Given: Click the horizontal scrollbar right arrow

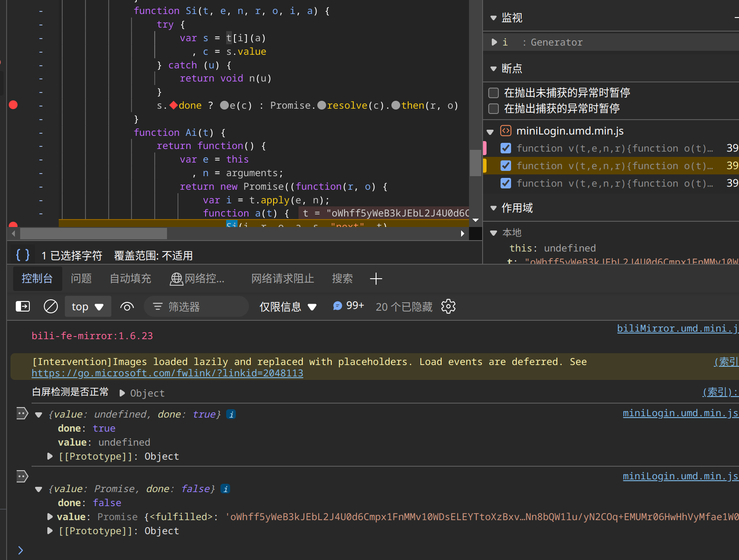Looking at the screenshot, I should pyautogui.click(x=462, y=234).
